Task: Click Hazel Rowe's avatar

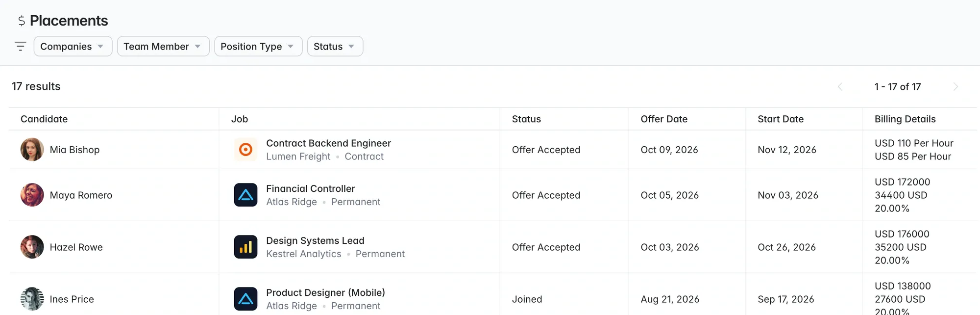Action: [32, 247]
